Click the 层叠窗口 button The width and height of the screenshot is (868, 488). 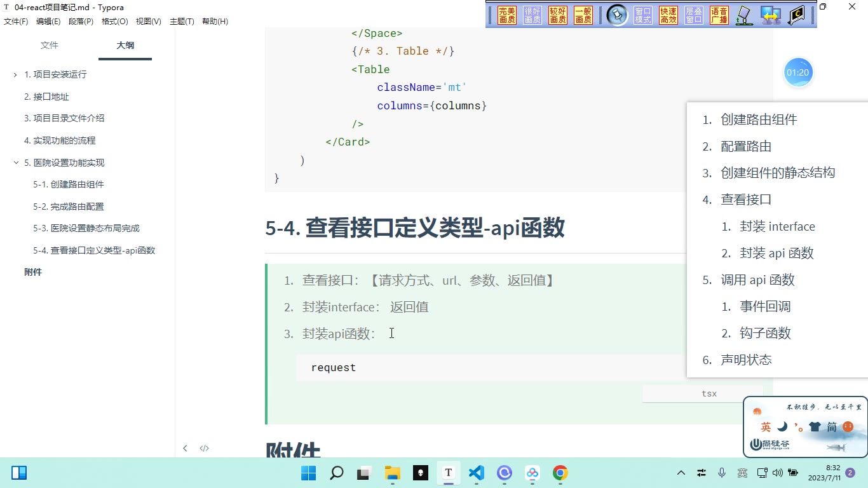(694, 15)
